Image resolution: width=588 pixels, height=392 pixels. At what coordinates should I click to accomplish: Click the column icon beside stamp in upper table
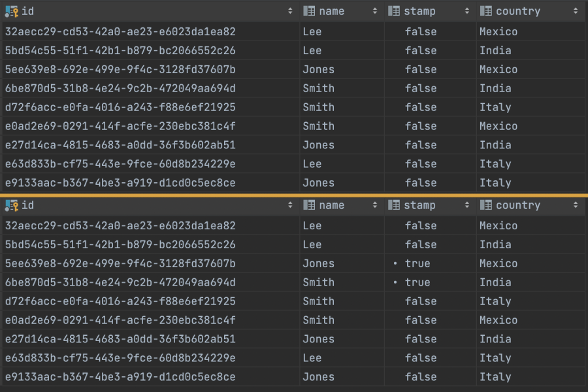tap(394, 11)
